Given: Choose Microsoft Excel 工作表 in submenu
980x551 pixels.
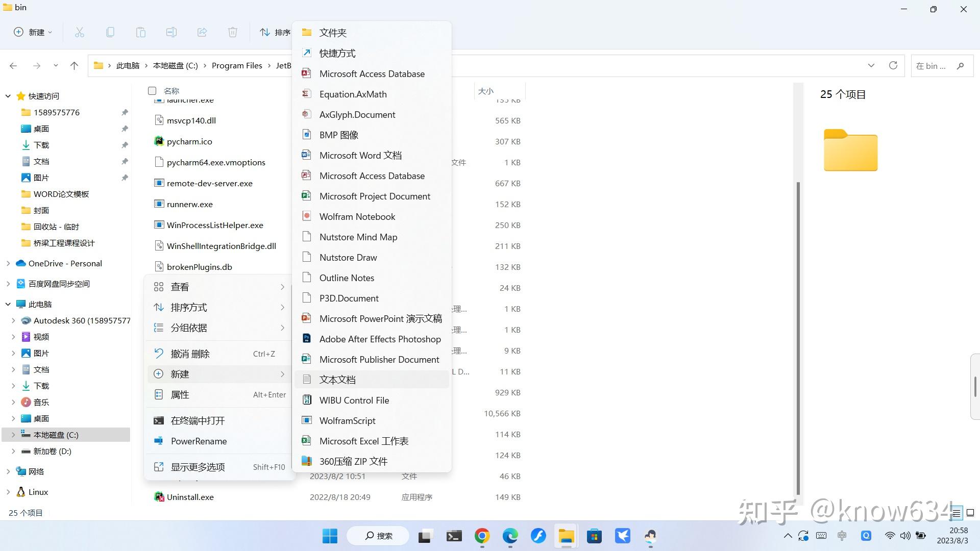Looking at the screenshot, I should (x=373, y=441).
